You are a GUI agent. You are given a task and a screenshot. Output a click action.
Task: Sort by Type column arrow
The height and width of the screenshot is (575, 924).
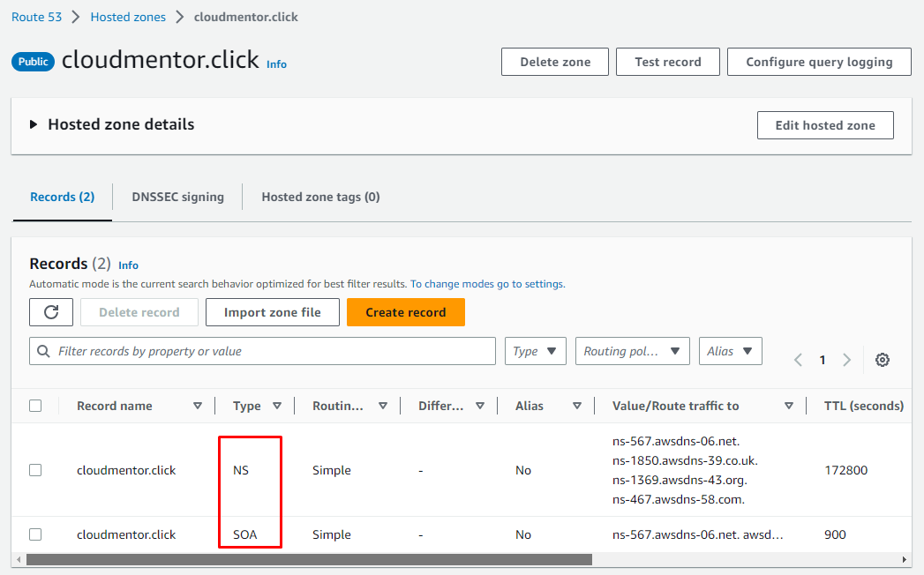[277, 407]
